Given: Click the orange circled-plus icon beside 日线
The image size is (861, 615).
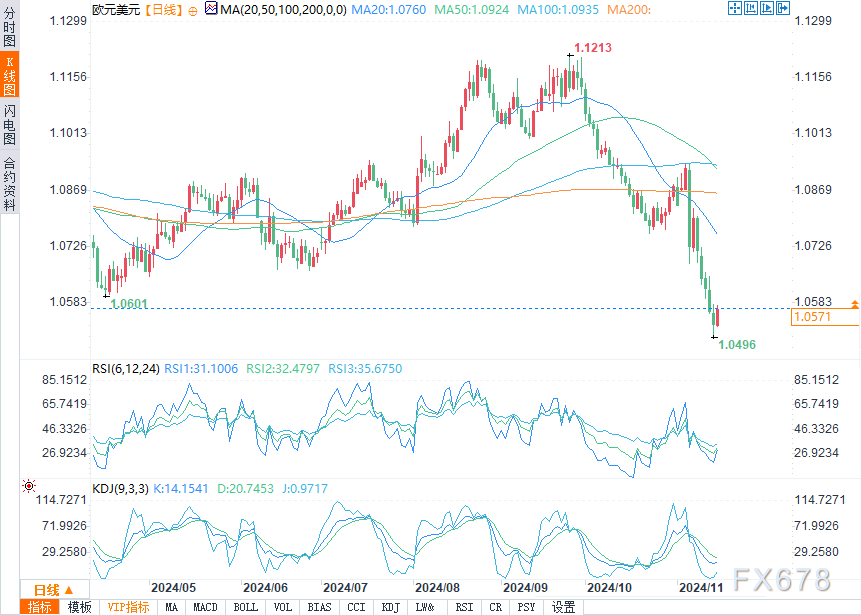Looking at the screenshot, I should pyautogui.click(x=192, y=11).
